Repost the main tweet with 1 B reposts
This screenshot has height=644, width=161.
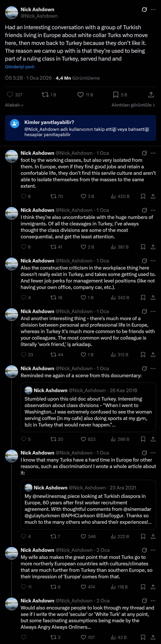45,95
